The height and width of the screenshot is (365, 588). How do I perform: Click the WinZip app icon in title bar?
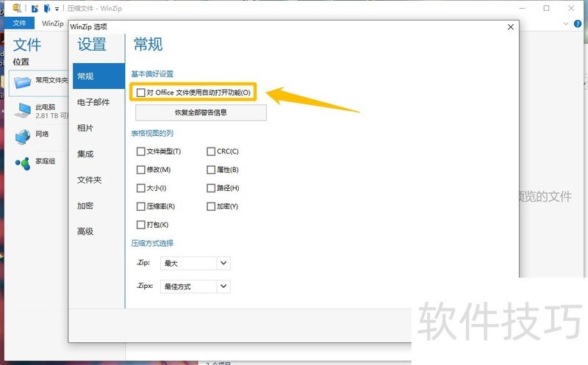click(17, 8)
